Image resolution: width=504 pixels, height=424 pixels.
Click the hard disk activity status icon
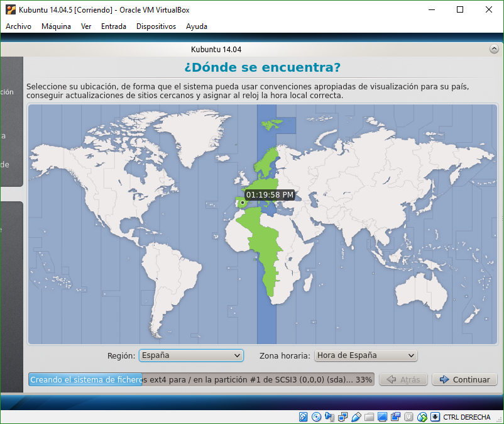pyautogui.click(x=303, y=416)
